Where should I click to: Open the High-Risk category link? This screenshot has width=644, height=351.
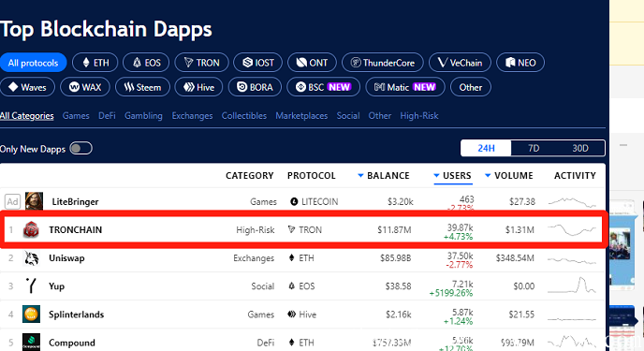pos(419,116)
